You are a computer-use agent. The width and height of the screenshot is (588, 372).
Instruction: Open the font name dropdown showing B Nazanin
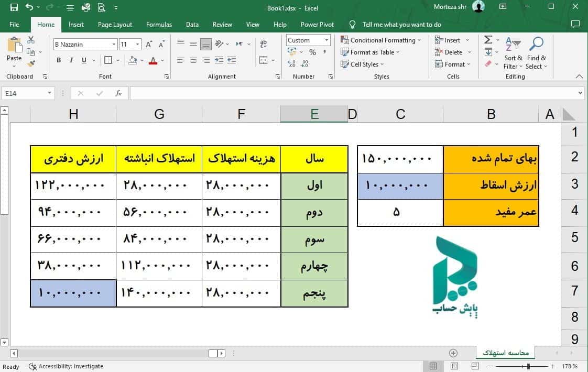(x=114, y=44)
